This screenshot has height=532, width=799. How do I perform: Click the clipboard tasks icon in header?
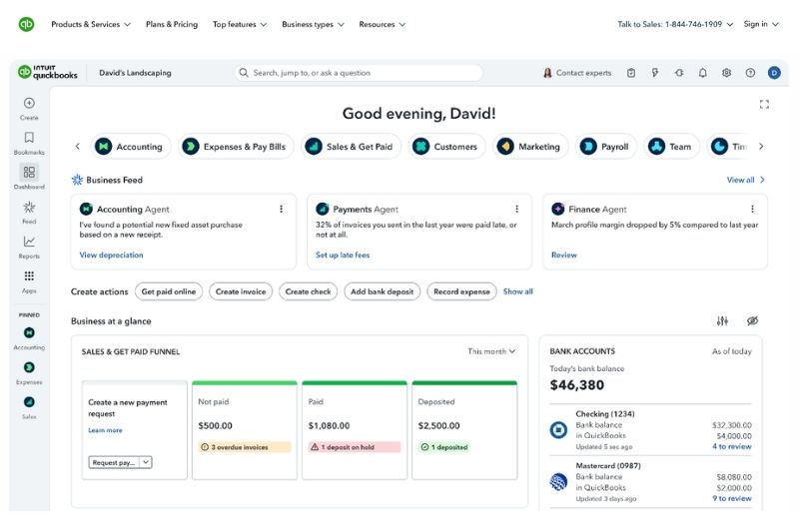pyautogui.click(x=631, y=73)
